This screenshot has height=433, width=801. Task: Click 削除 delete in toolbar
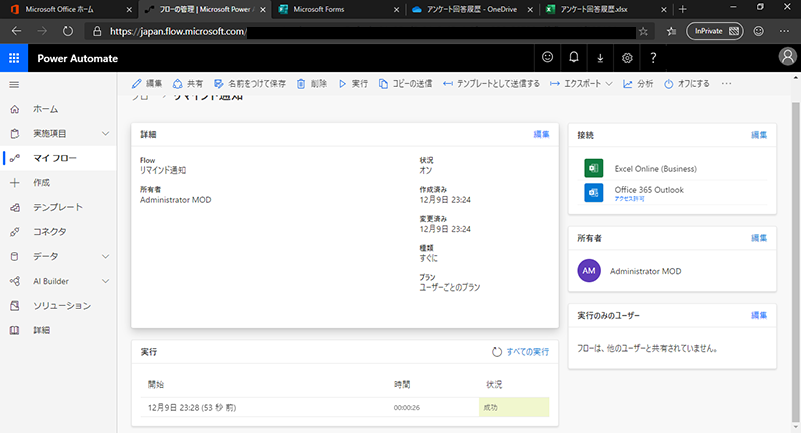point(312,84)
